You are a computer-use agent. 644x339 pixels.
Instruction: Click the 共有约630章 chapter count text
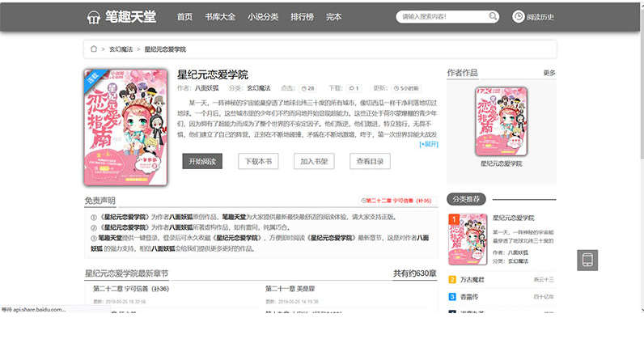415,273
